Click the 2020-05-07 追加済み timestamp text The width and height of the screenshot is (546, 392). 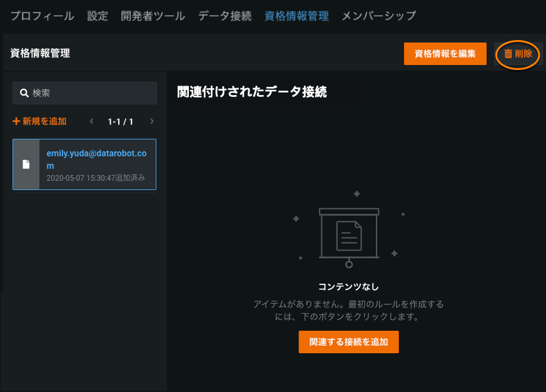[x=96, y=178]
